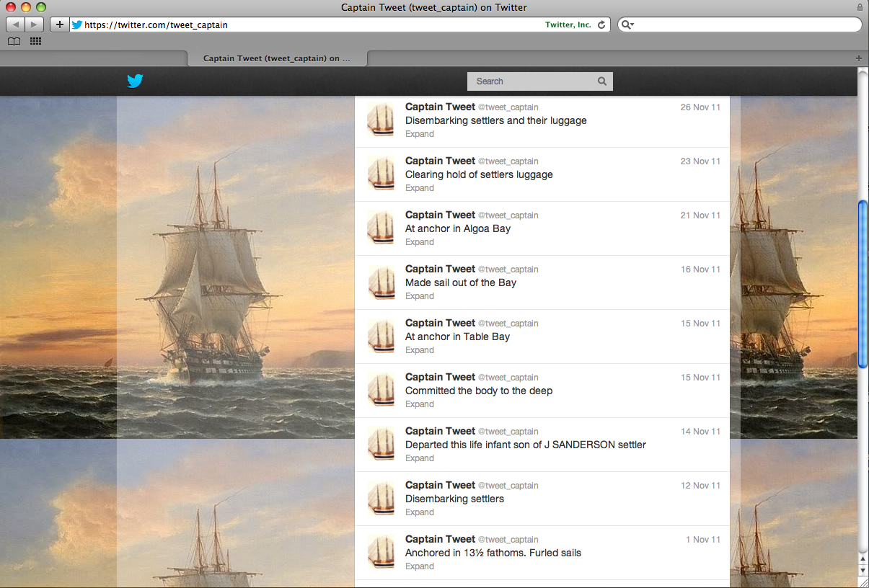Click Captain Tweet name on 'Committed the body' tweet
Viewport: 869px width, 588px height.
coord(440,377)
